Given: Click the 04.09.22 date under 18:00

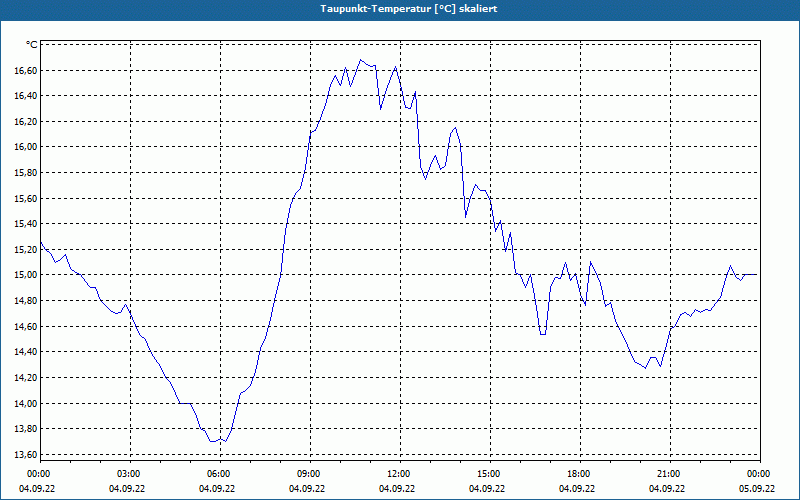Looking at the screenshot, I should pos(577,489).
